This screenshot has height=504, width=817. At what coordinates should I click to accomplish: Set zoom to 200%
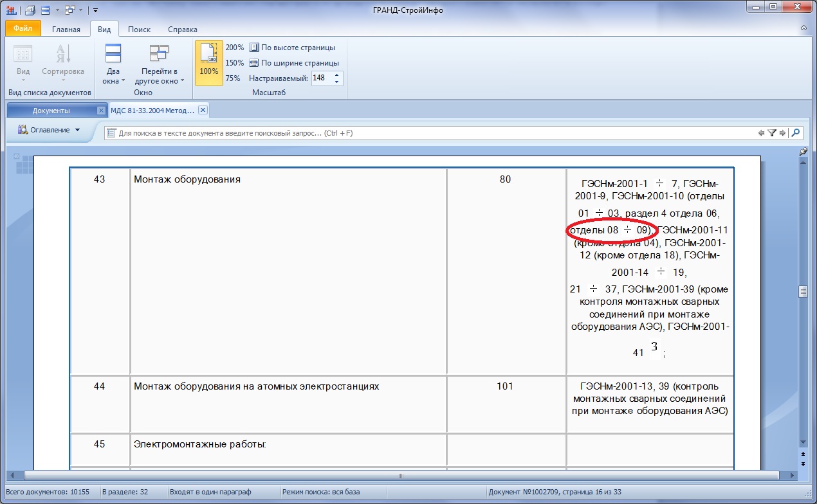234,48
